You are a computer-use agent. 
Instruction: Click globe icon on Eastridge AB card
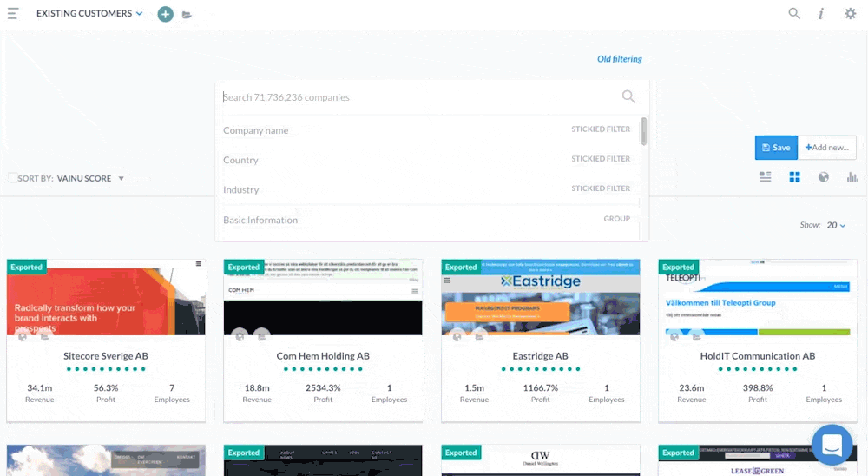(457, 335)
